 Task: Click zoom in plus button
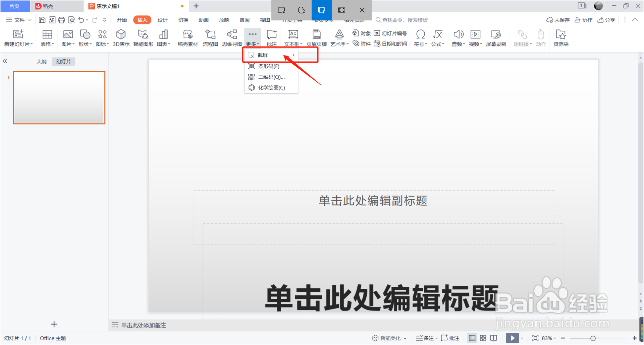click(634, 338)
